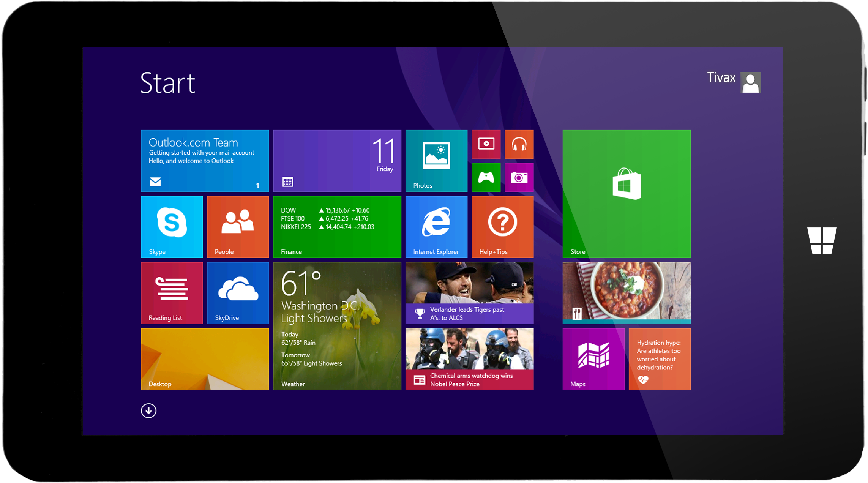Open the Food & Drink tile

[627, 293]
